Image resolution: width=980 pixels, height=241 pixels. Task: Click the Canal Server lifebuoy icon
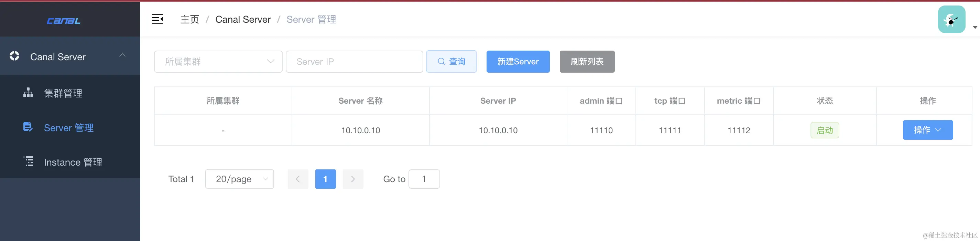(x=14, y=56)
